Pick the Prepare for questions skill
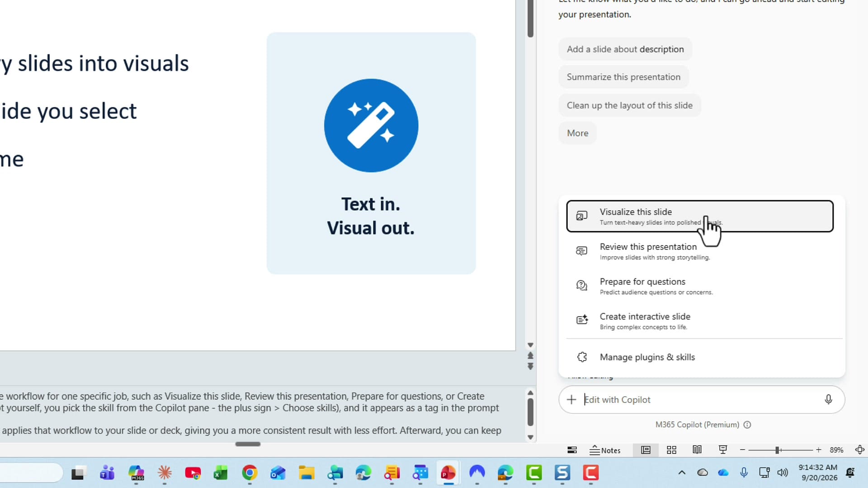This screenshot has width=868, height=488. click(x=699, y=286)
